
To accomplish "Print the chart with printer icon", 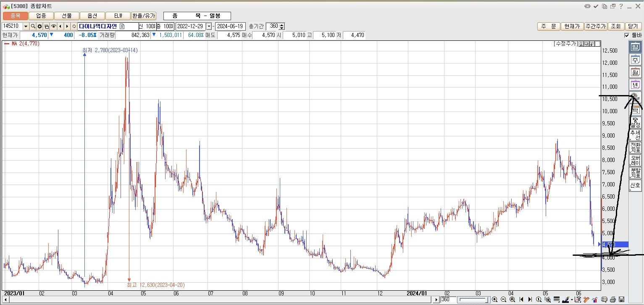I will coord(613,300).
